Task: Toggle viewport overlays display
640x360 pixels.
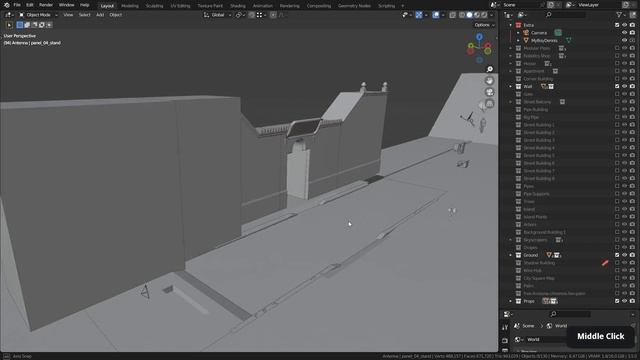Action: pos(436,15)
